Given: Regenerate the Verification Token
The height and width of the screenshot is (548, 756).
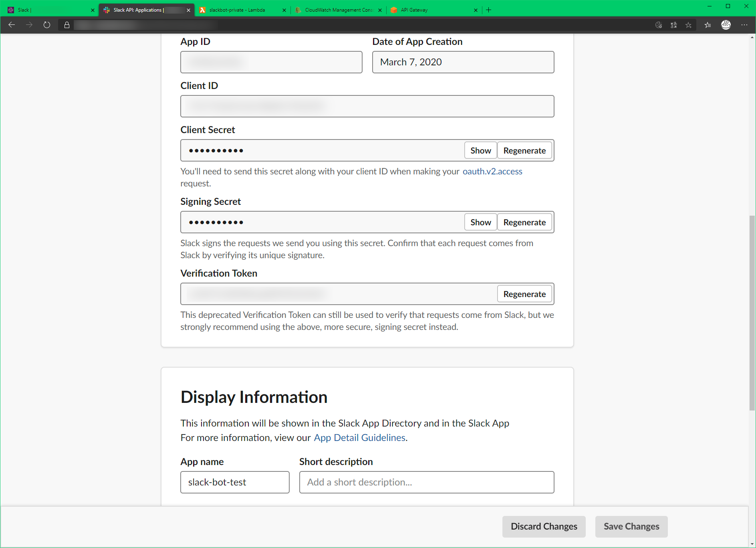Looking at the screenshot, I should [x=524, y=293].
